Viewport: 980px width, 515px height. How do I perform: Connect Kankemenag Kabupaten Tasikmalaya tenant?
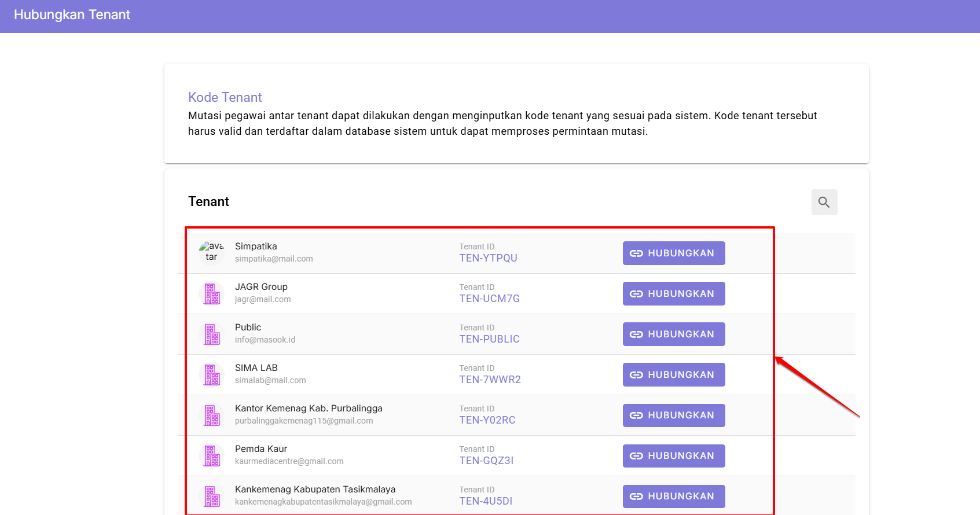click(674, 496)
